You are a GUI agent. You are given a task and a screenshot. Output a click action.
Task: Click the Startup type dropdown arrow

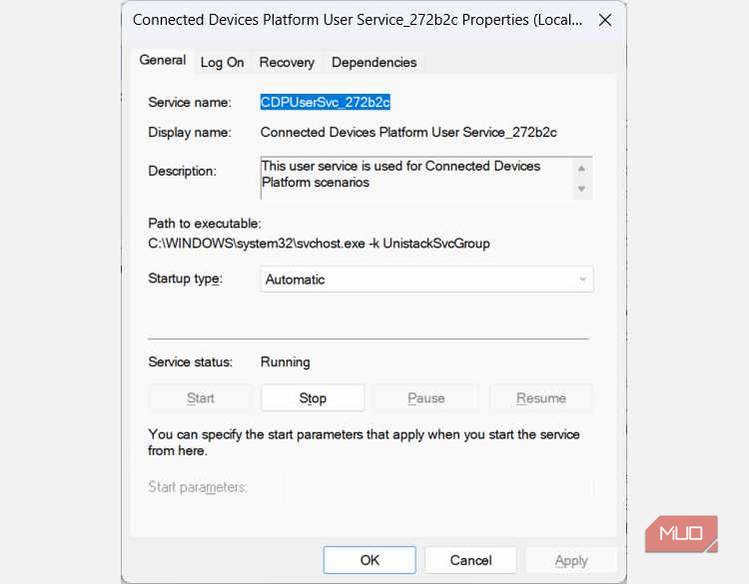click(582, 280)
